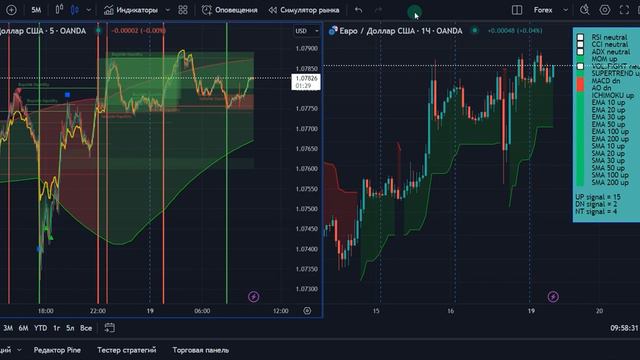Click the Доллар США · 5 · OANDA title
640x360 pixels.
pos(43,31)
